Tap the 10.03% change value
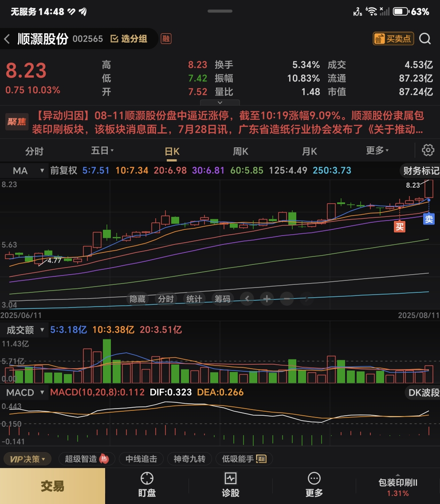 (44, 90)
